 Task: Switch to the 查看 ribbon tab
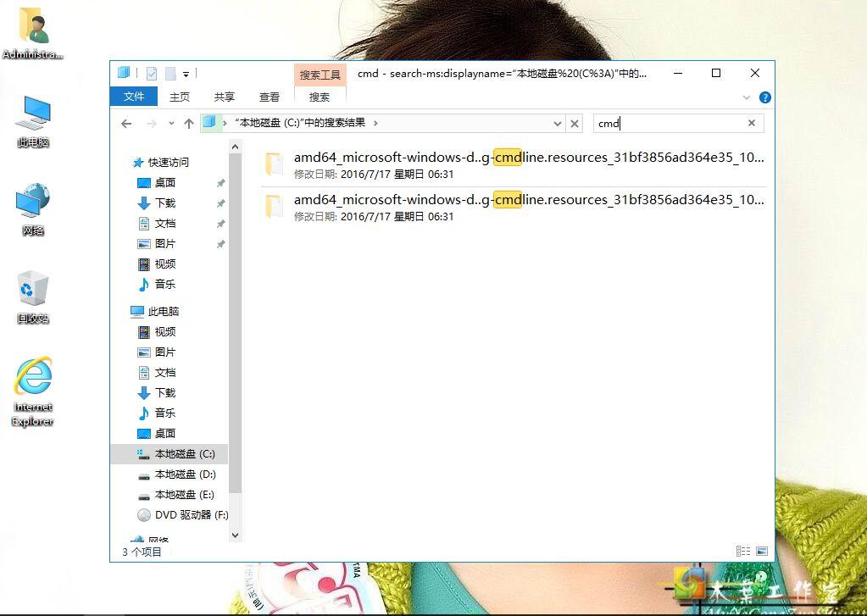pos(270,97)
